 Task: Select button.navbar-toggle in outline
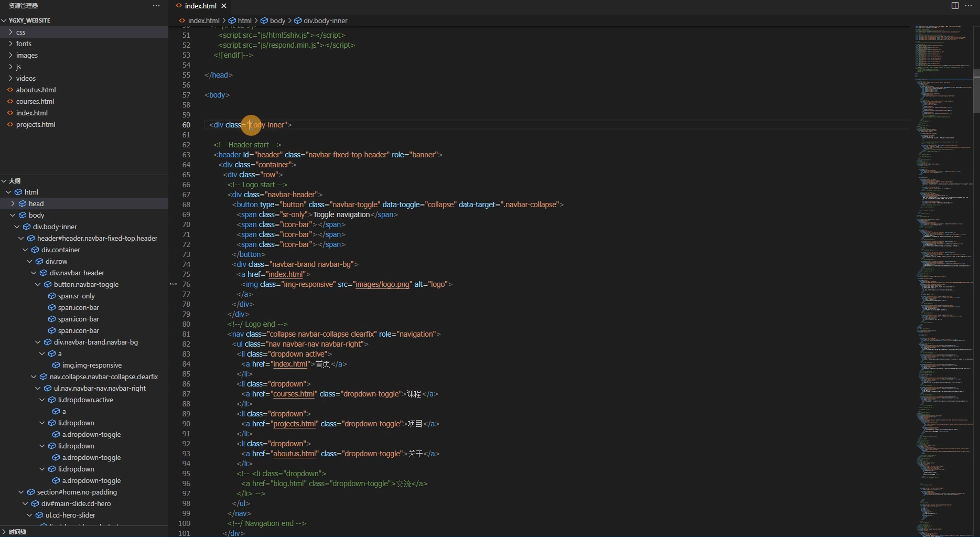tap(86, 284)
